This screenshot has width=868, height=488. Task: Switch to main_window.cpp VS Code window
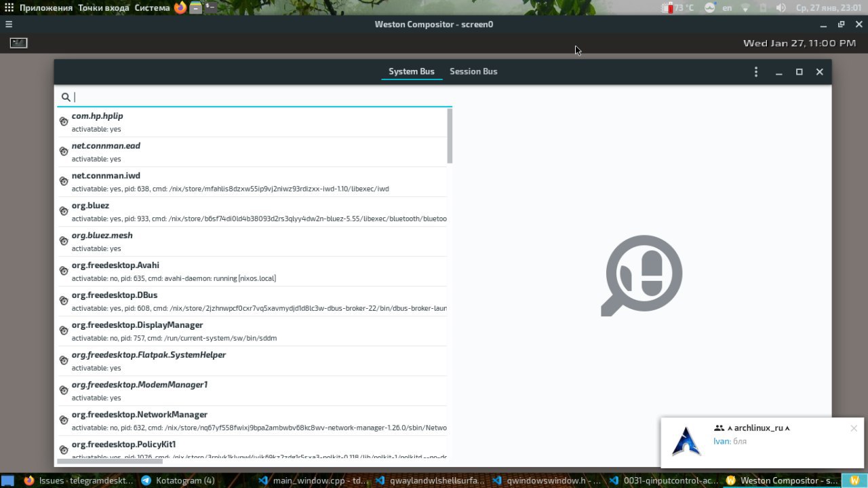[313, 481]
